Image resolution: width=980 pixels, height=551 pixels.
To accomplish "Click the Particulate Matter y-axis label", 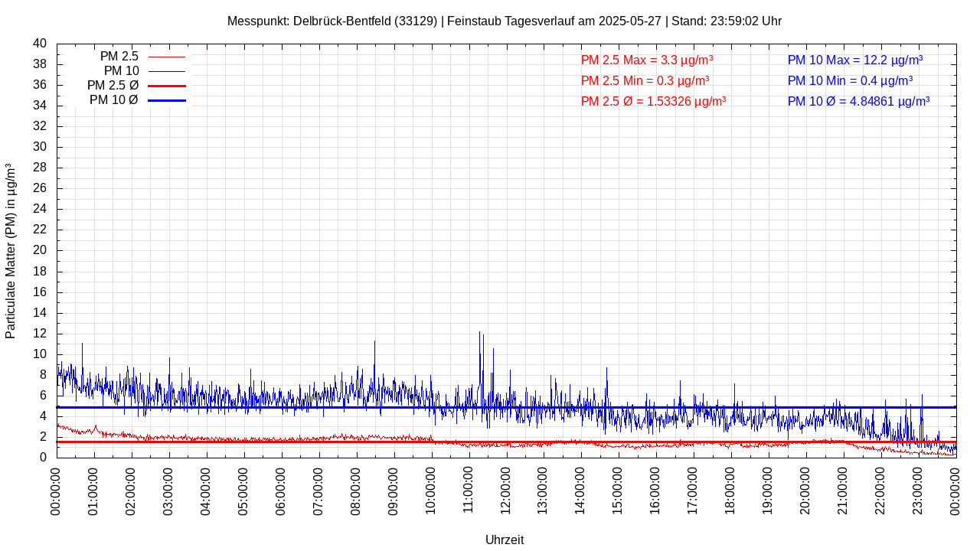I will coord(11,250).
